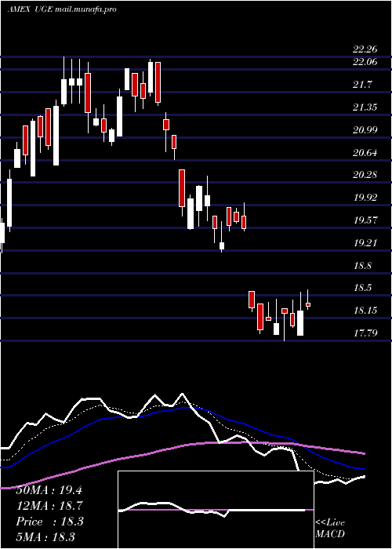This screenshot has width=392, height=549.
Task: Click the last small red candlestick
Action: [x=308, y=304]
